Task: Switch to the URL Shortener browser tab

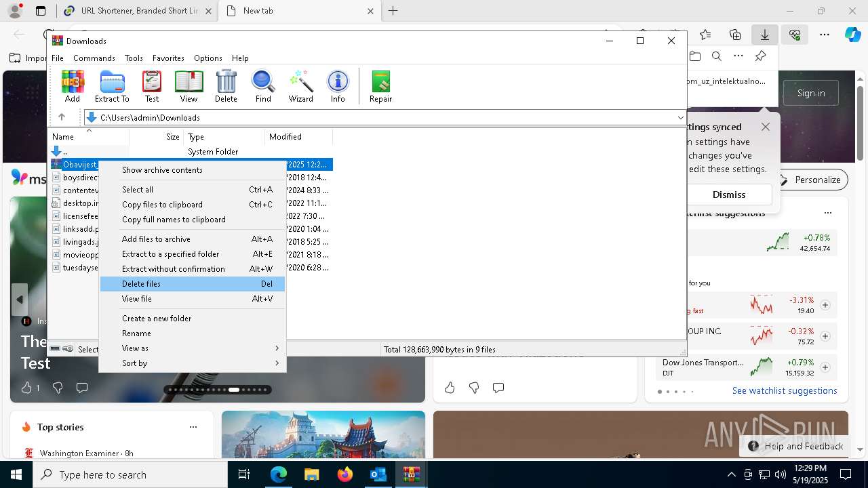Action: (x=138, y=11)
